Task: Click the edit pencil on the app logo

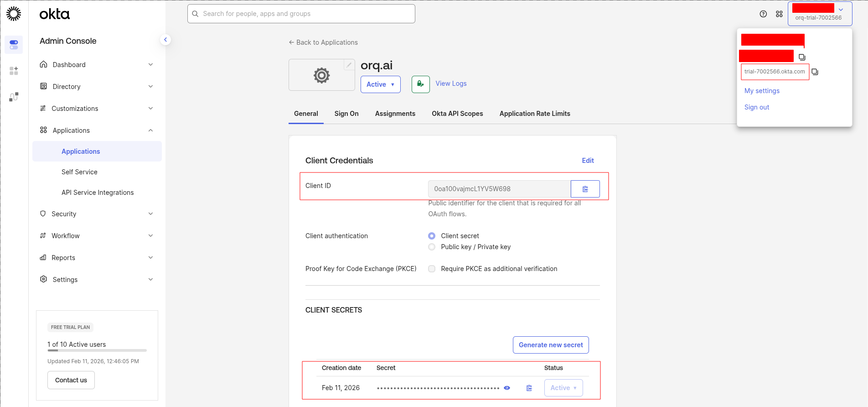Action: click(349, 65)
